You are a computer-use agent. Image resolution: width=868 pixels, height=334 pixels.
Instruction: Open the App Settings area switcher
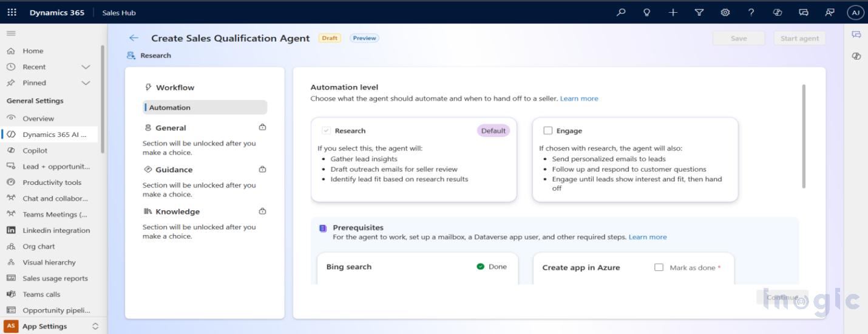tap(52, 326)
